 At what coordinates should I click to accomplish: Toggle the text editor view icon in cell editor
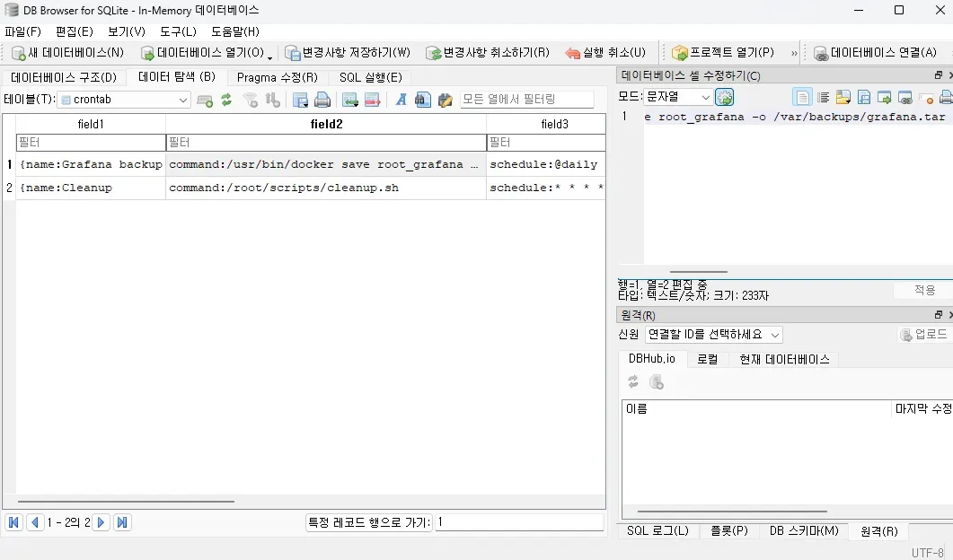point(802,97)
